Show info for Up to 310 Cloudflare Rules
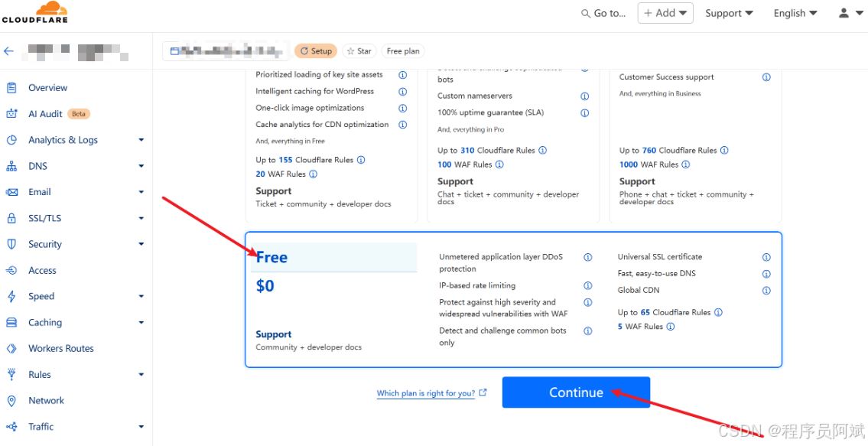This screenshot has height=446, width=868. 542,150
